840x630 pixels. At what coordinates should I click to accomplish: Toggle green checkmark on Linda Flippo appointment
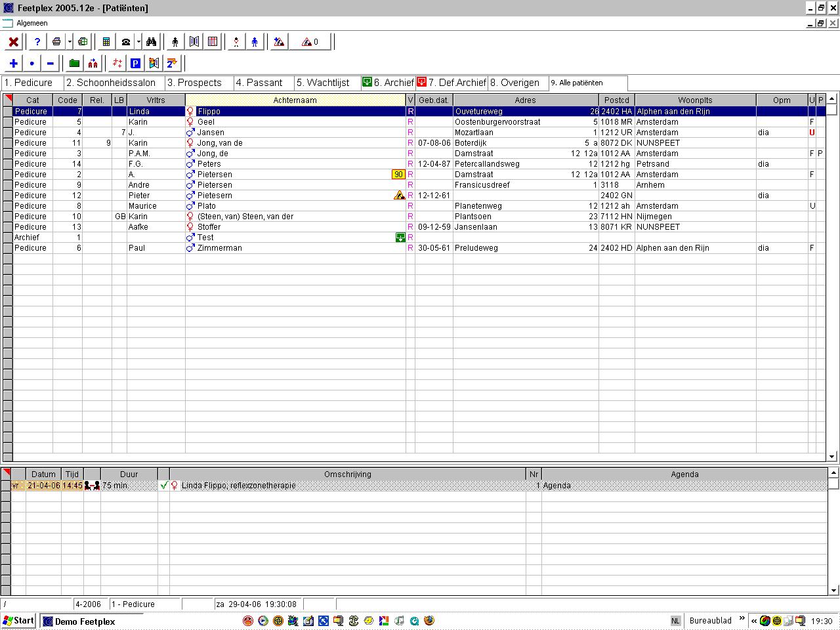pos(163,486)
